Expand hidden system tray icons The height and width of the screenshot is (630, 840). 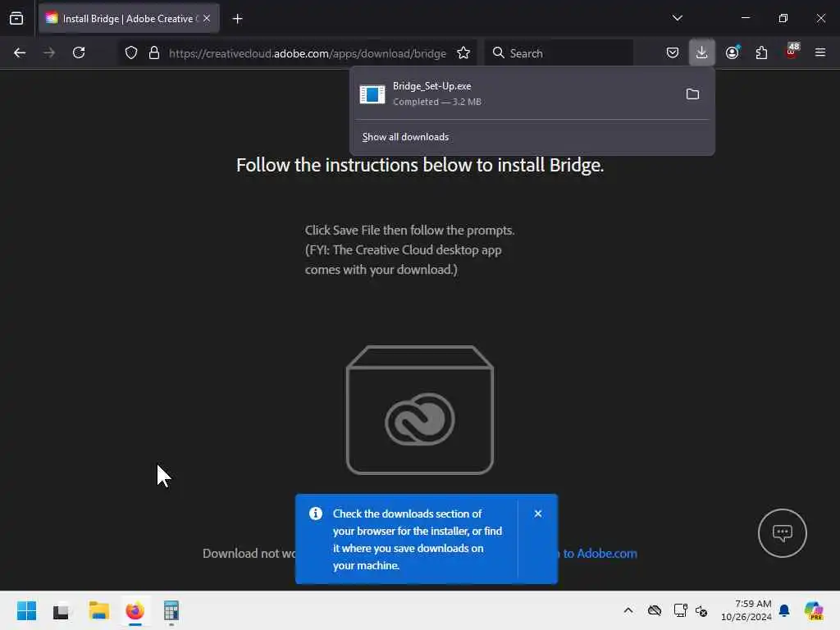click(628, 610)
